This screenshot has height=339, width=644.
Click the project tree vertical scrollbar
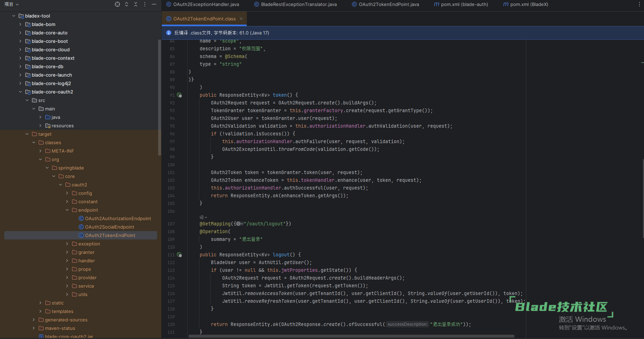tap(160, 97)
